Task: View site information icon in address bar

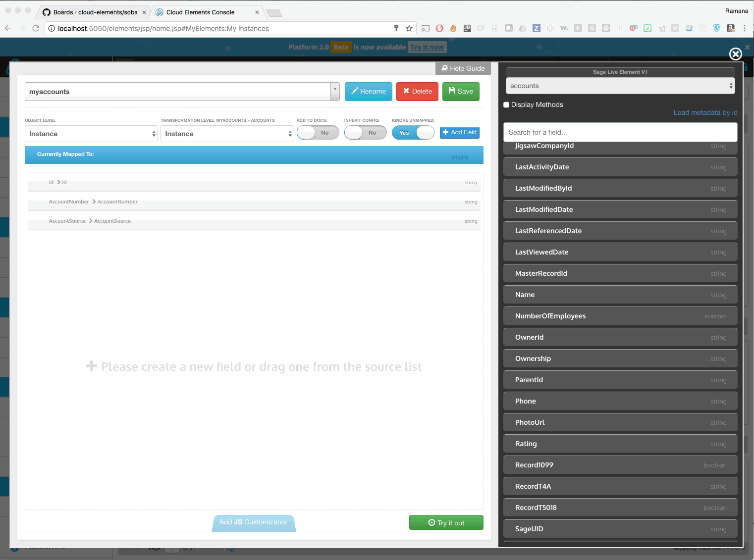Action: pyautogui.click(x=52, y=28)
